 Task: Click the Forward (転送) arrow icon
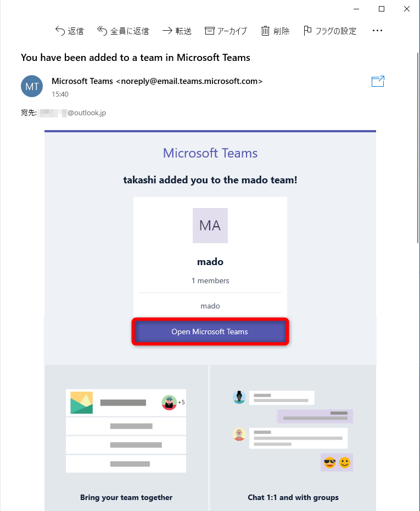click(x=167, y=31)
